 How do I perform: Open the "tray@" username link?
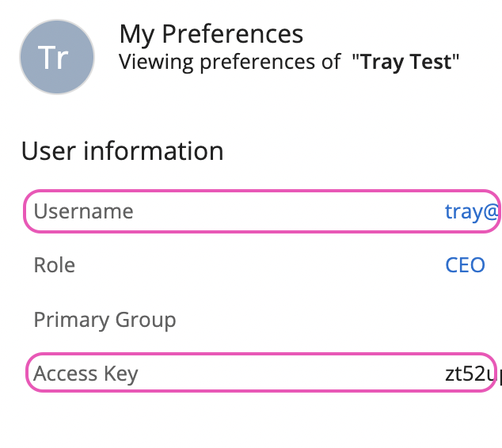pos(473,211)
